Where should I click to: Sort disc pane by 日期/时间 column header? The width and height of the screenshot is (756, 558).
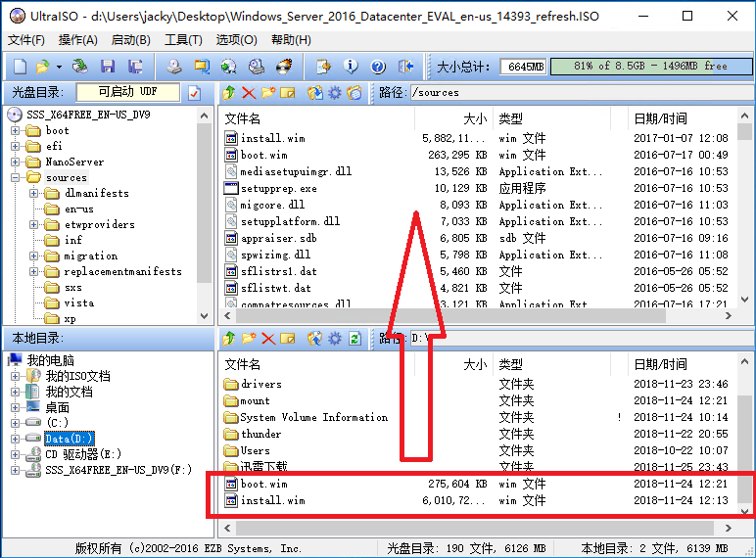pos(683,118)
